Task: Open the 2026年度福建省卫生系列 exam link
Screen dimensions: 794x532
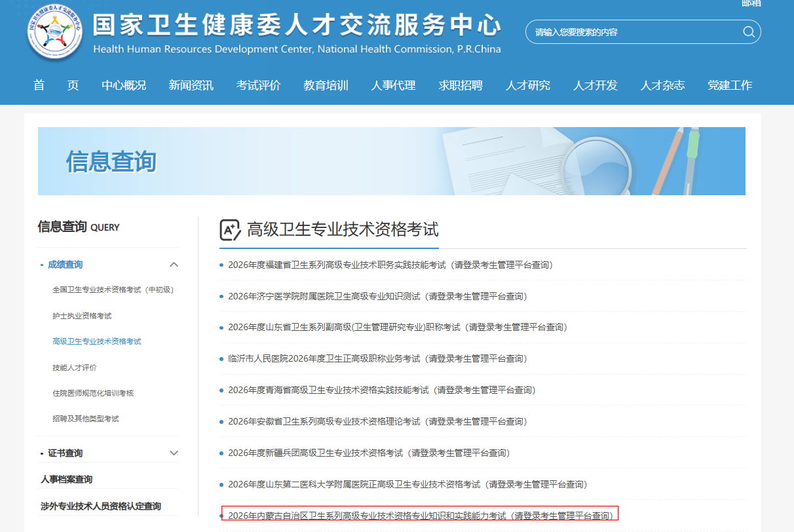Action: coord(390,265)
